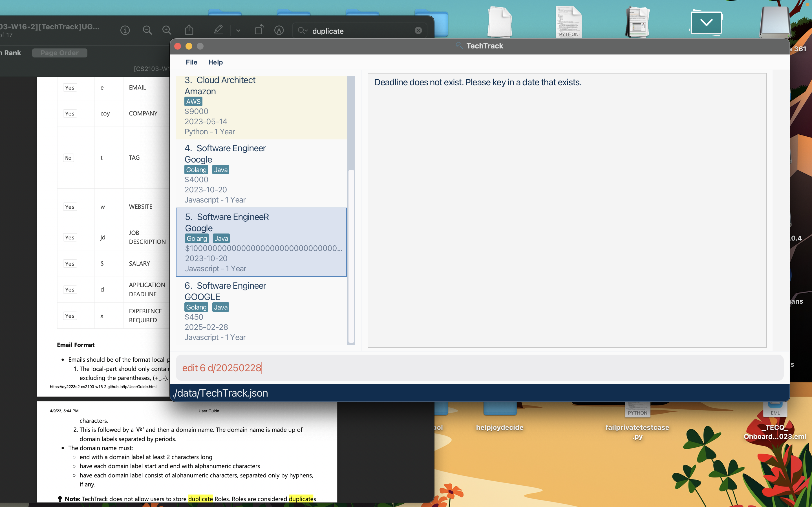Clear the duplicate search text
The width and height of the screenshot is (812, 507).
(x=418, y=30)
